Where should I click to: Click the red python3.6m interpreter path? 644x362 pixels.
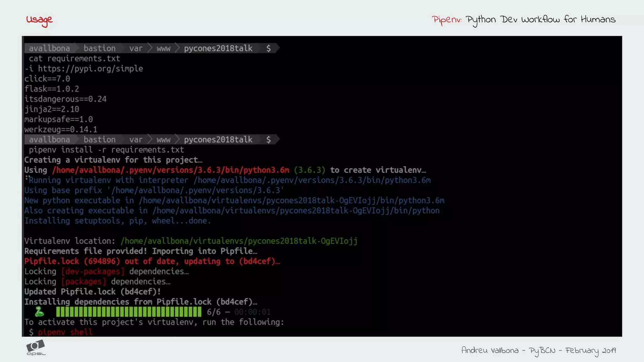coord(171,170)
